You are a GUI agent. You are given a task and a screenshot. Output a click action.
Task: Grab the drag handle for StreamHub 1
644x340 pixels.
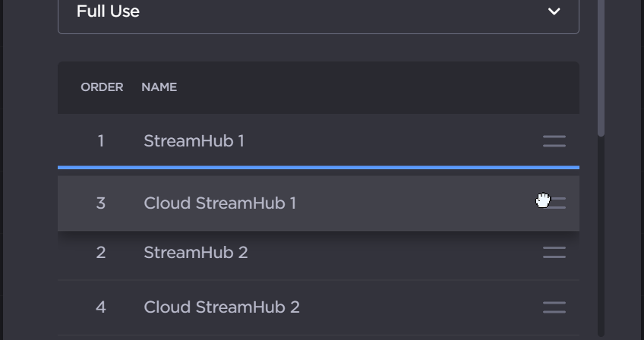click(x=554, y=141)
